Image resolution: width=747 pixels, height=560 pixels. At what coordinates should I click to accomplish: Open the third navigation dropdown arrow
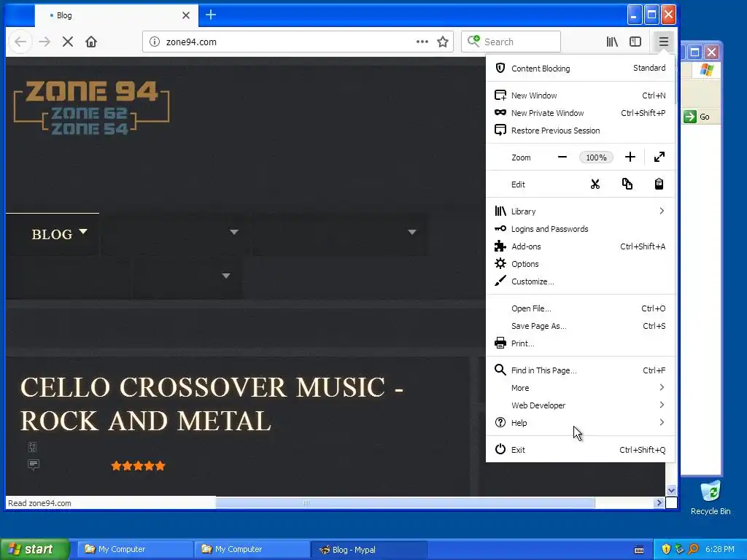tap(412, 232)
